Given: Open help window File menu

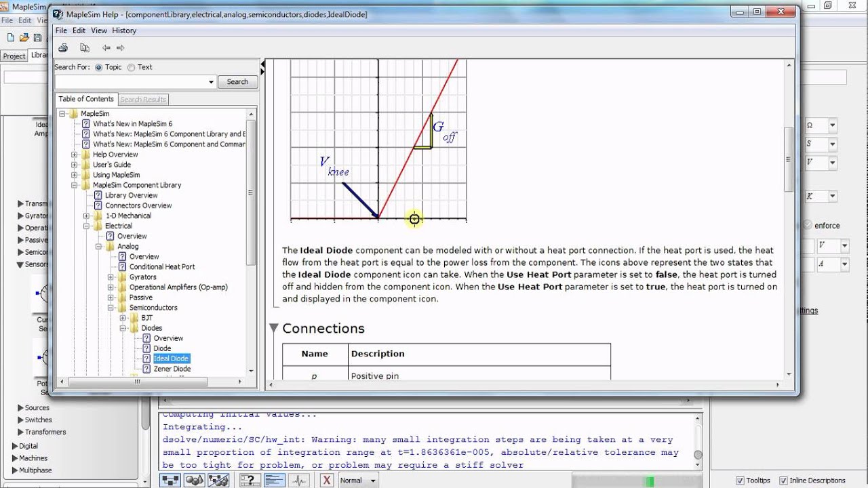Looking at the screenshot, I should (61, 30).
